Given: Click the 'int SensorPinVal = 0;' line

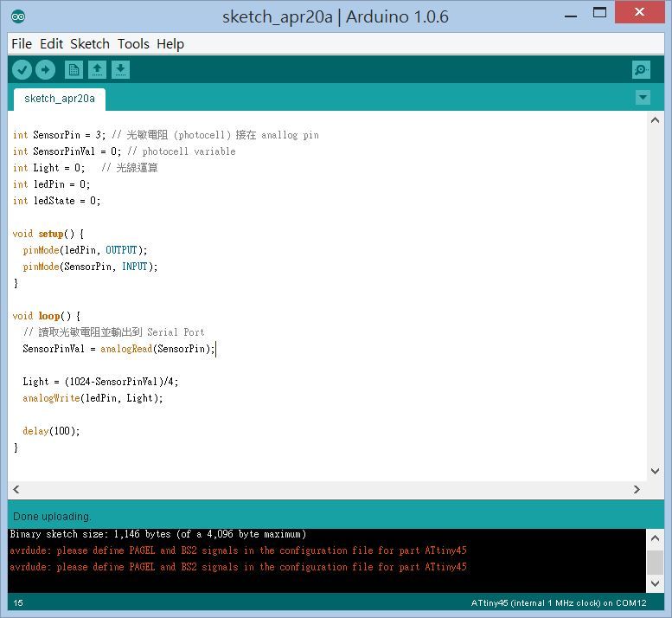Looking at the screenshot, I should click(124, 151).
